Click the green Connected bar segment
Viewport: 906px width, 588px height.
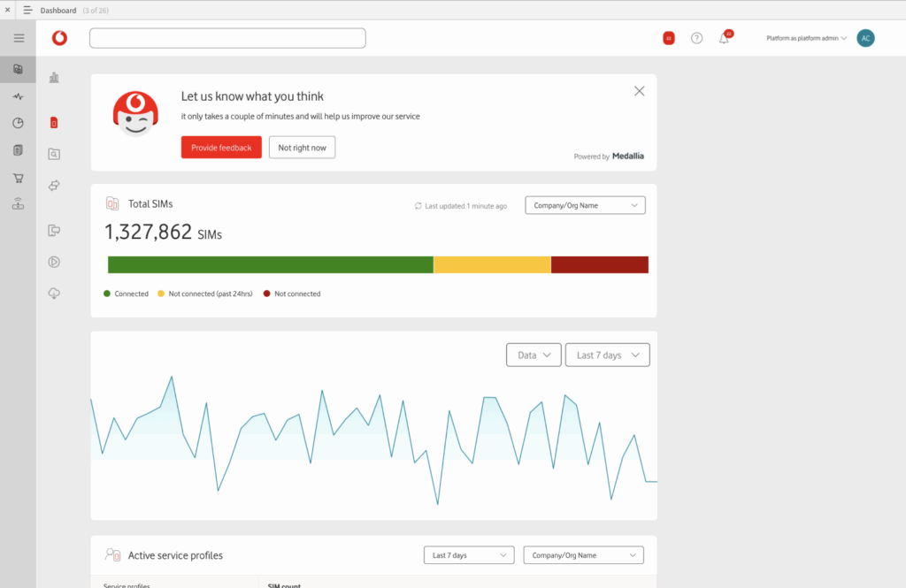270,264
